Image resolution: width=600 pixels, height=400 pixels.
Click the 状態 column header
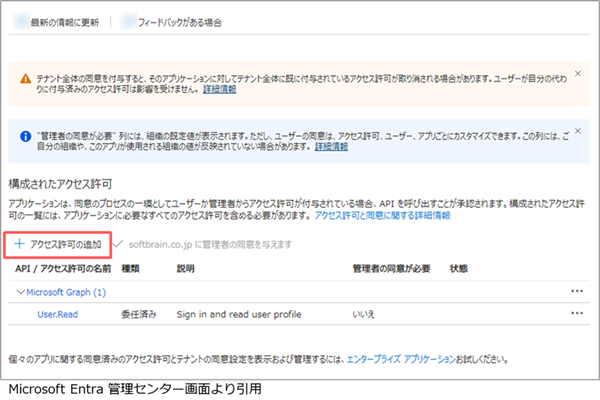[459, 268]
